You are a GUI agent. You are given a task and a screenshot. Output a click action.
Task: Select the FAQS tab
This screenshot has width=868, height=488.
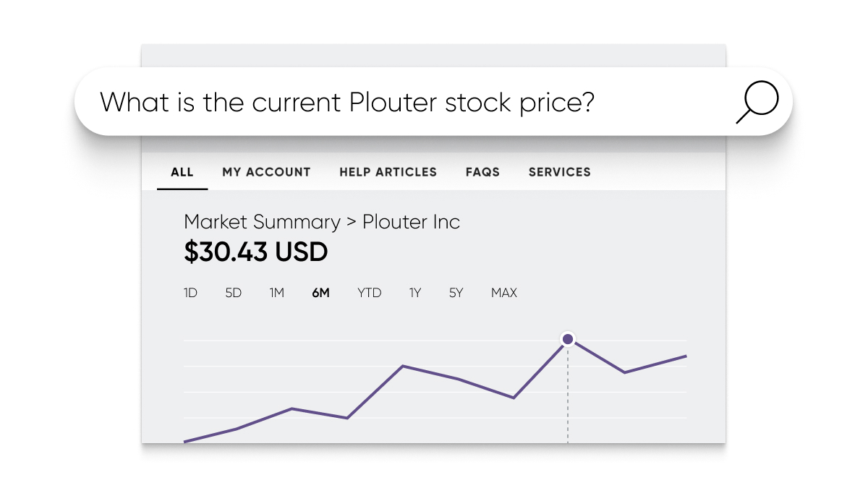[x=482, y=172]
